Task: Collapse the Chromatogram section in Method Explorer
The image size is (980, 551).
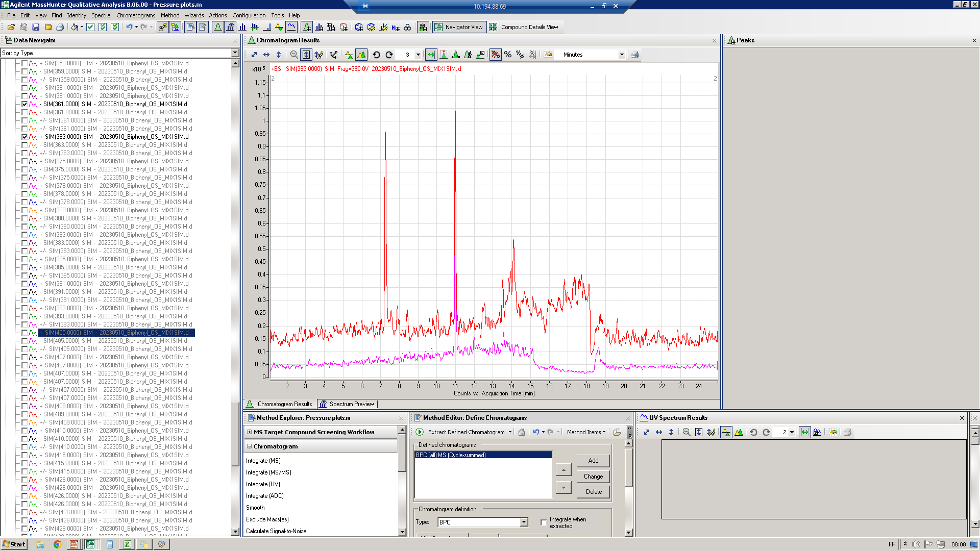Action: pyautogui.click(x=250, y=446)
